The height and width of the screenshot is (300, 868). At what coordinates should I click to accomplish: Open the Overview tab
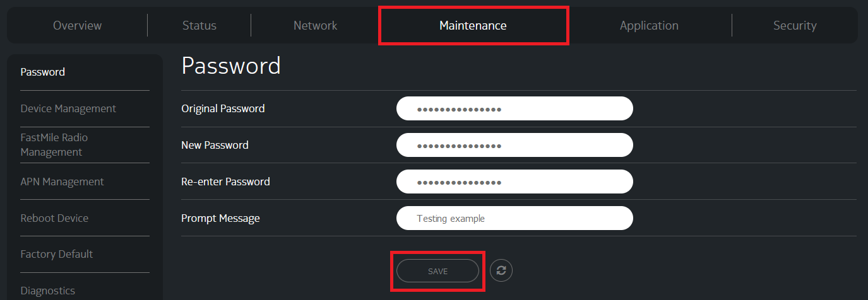(77, 26)
